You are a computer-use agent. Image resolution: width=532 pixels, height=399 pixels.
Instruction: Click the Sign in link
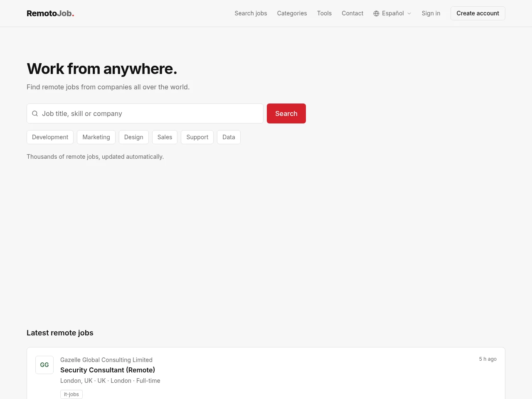point(431,13)
